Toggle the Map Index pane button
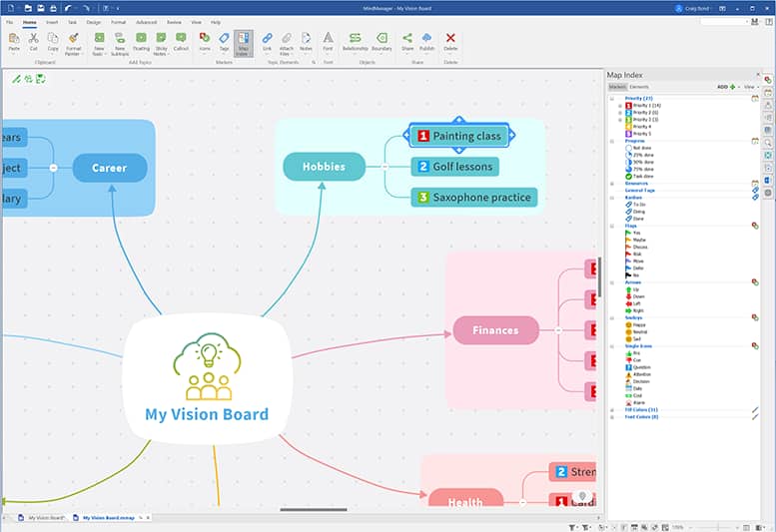Screen dimensions: 776x532 click(244, 40)
